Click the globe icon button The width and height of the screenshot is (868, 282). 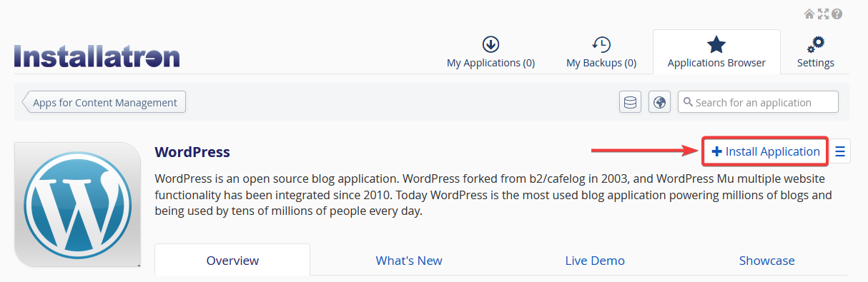(659, 102)
